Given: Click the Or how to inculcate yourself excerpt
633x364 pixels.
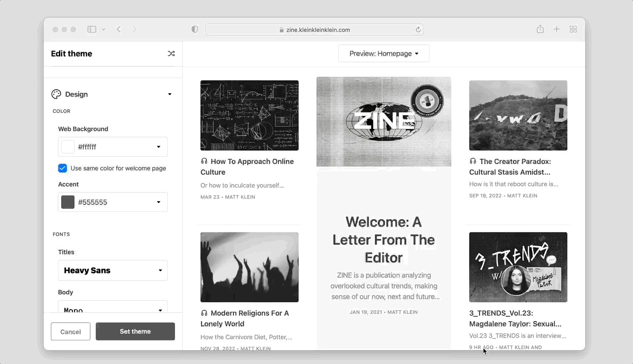Looking at the screenshot, I should (x=242, y=185).
